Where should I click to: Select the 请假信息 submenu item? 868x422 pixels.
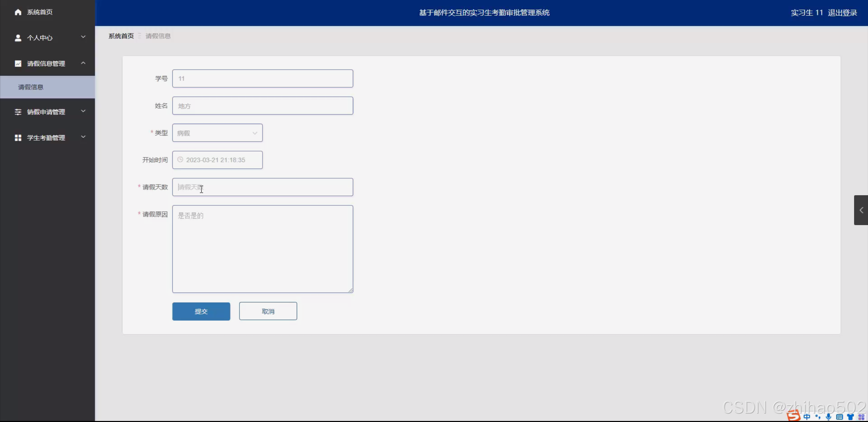point(31,87)
